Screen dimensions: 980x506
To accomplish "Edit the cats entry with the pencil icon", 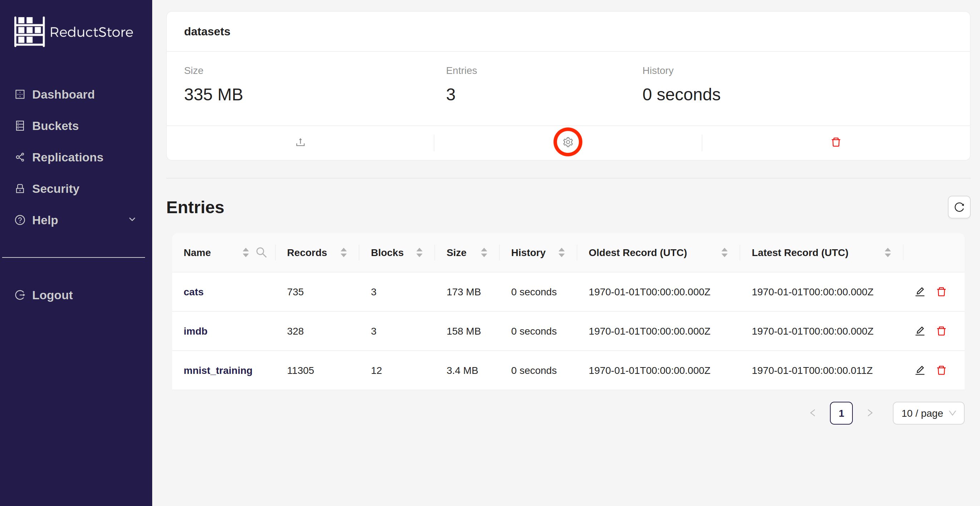I will click(x=920, y=292).
